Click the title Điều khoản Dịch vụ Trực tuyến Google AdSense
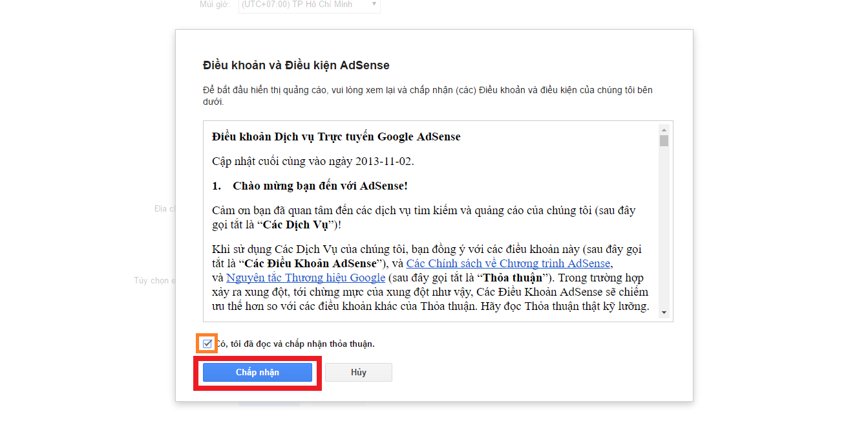 pyautogui.click(x=336, y=137)
